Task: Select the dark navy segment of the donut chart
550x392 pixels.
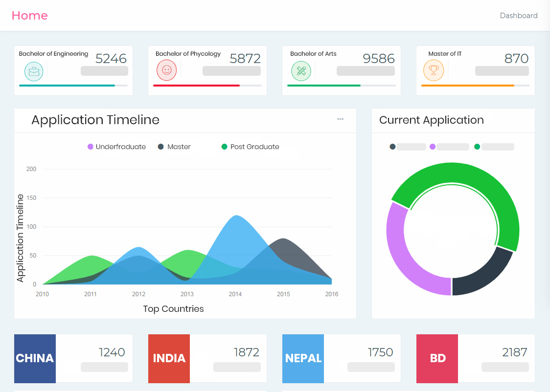Action: tap(486, 275)
